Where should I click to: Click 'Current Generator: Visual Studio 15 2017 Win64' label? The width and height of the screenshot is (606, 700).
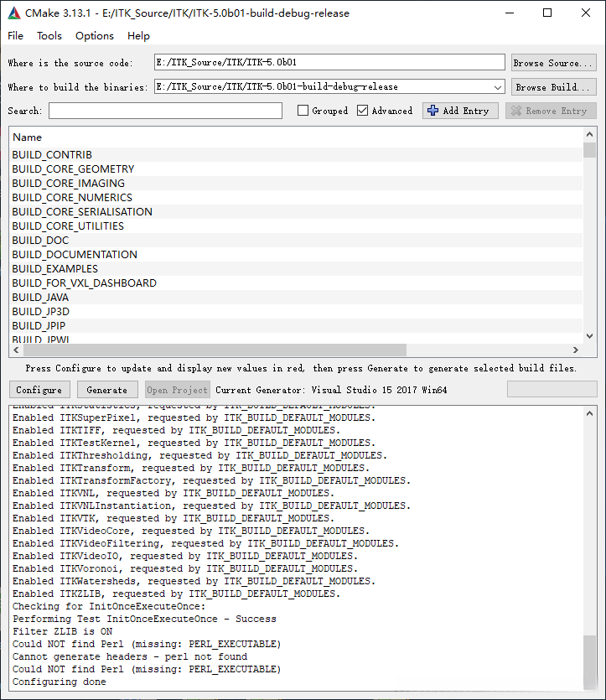coord(331,390)
